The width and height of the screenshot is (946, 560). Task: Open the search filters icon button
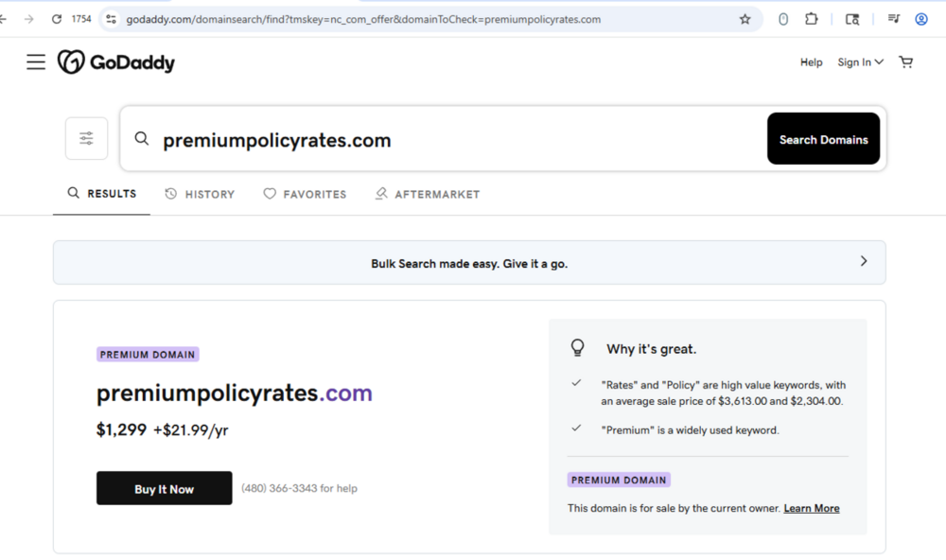(86, 139)
